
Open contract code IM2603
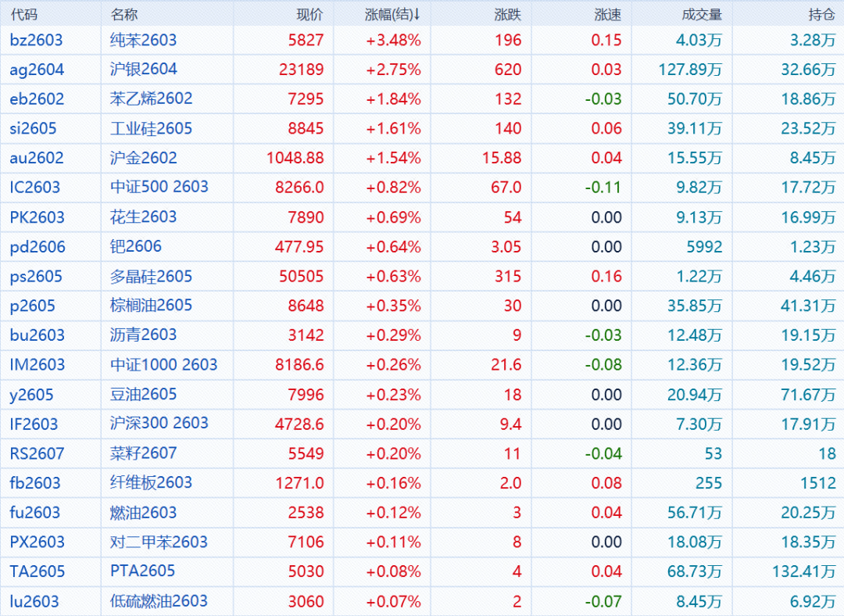pyautogui.click(x=37, y=364)
